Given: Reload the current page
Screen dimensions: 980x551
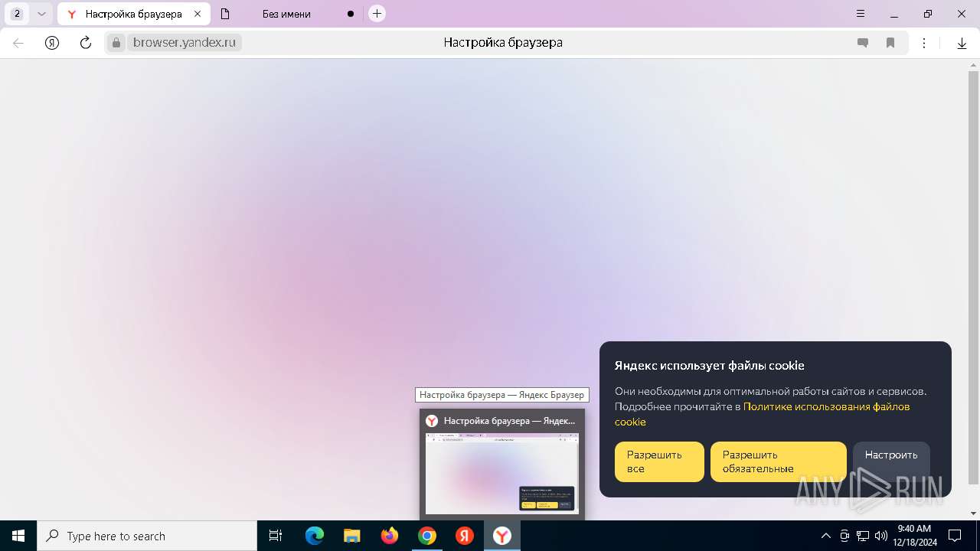Looking at the screenshot, I should coord(86,43).
